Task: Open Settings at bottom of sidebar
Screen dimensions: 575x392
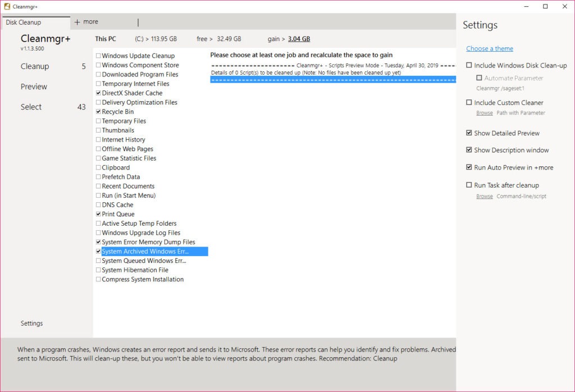Action: coord(31,323)
